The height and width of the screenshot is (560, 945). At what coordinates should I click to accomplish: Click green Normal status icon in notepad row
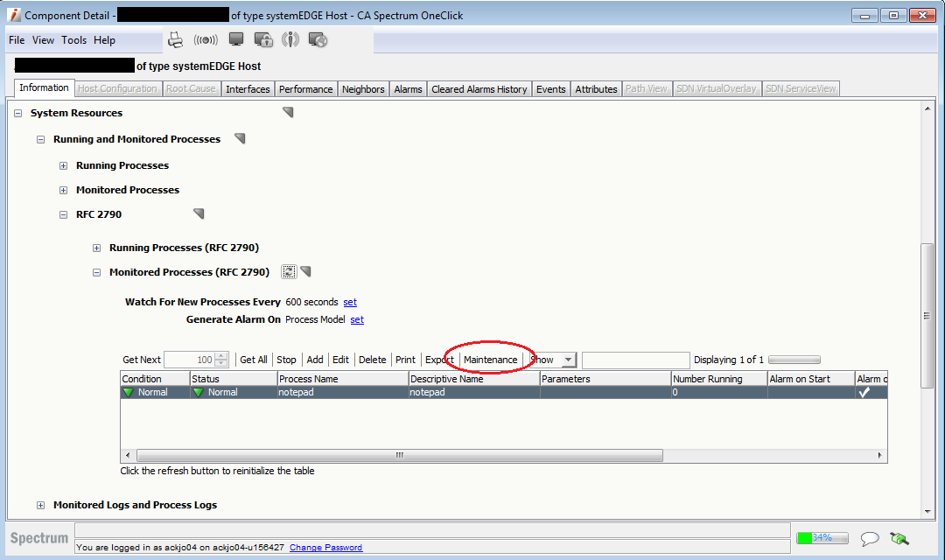198,392
